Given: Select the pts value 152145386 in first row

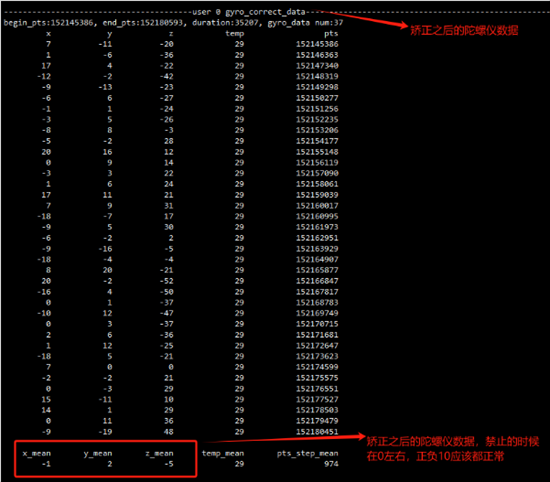Looking at the screenshot, I should coord(317,44).
